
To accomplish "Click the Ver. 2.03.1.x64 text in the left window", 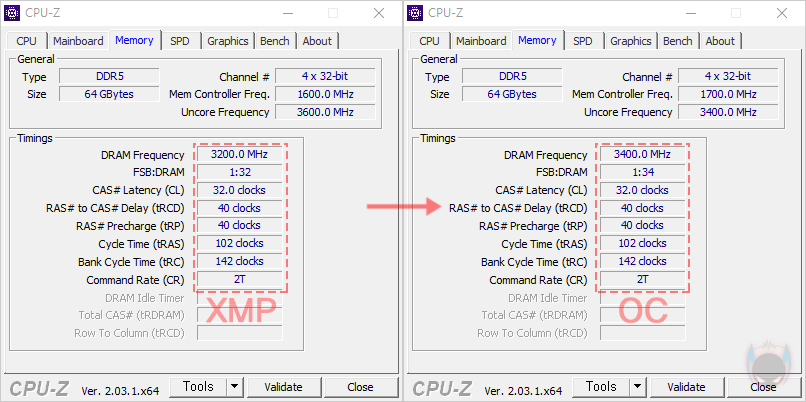I will (120, 391).
